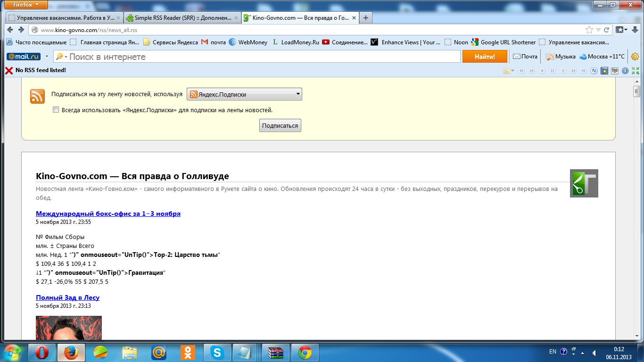
Task: Open the mail.ru logo dropdown arrow
Action: 47,57
